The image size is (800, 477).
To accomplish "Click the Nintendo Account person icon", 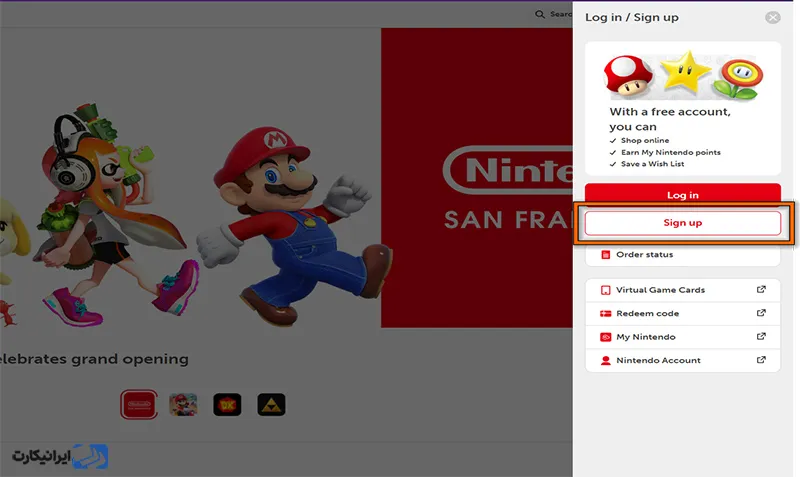I will (x=605, y=360).
